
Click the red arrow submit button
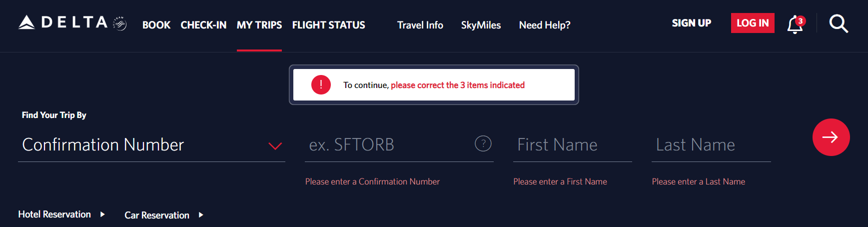[831, 137]
